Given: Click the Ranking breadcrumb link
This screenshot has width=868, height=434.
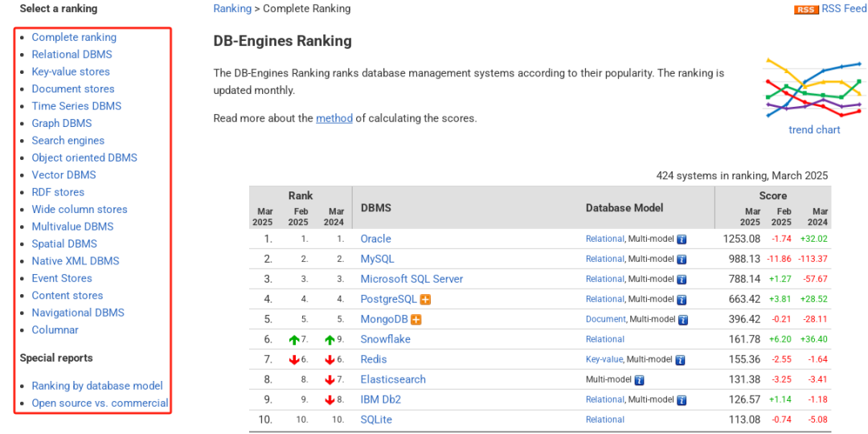Looking at the screenshot, I should [231, 9].
